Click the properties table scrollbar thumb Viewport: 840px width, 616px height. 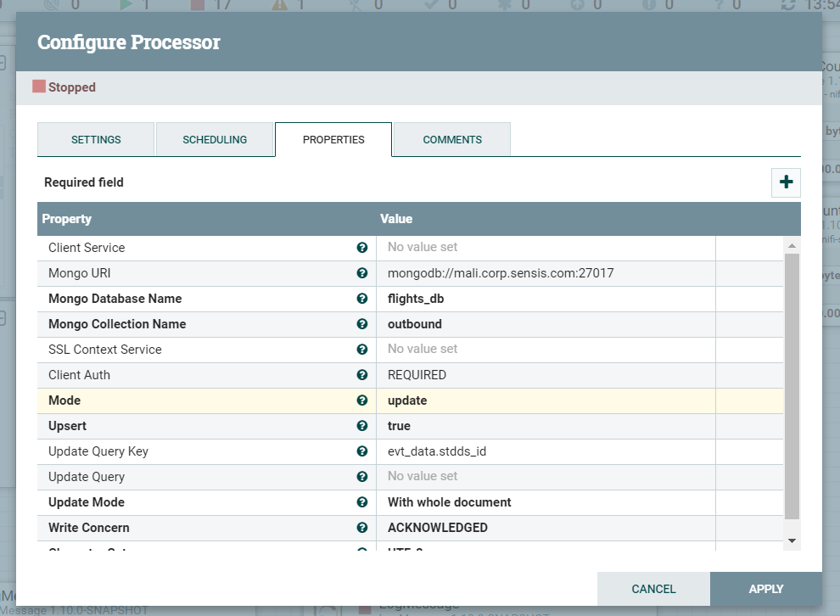(x=792, y=386)
